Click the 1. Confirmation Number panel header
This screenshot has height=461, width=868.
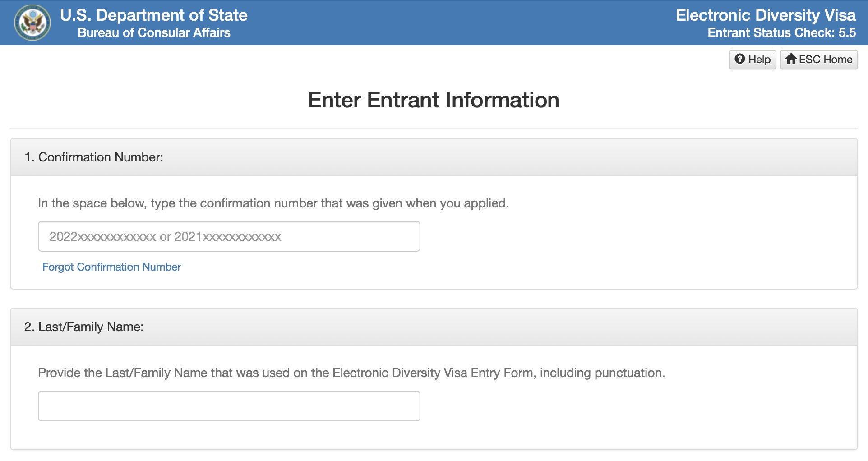[x=434, y=157]
